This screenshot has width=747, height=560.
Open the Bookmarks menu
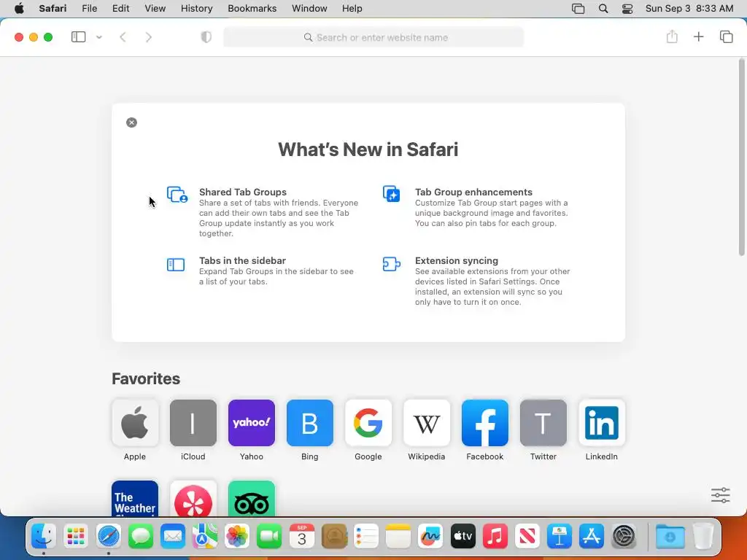tap(252, 9)
